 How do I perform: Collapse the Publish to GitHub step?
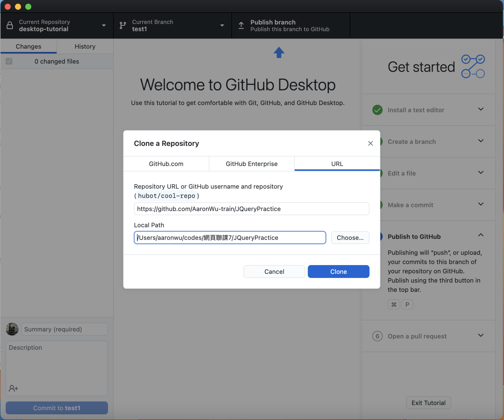coord(480,236)
